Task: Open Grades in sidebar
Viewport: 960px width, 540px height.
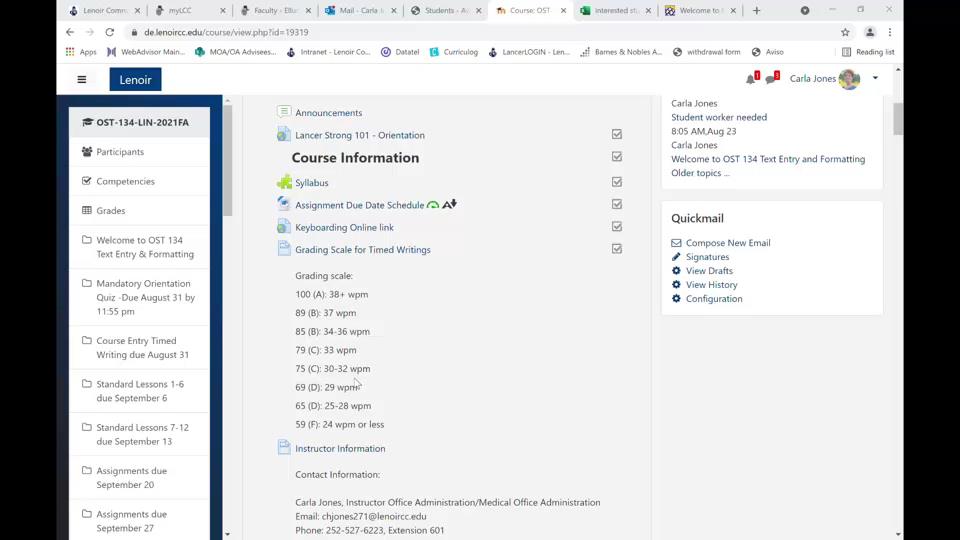Action: (x=140, y=211)
